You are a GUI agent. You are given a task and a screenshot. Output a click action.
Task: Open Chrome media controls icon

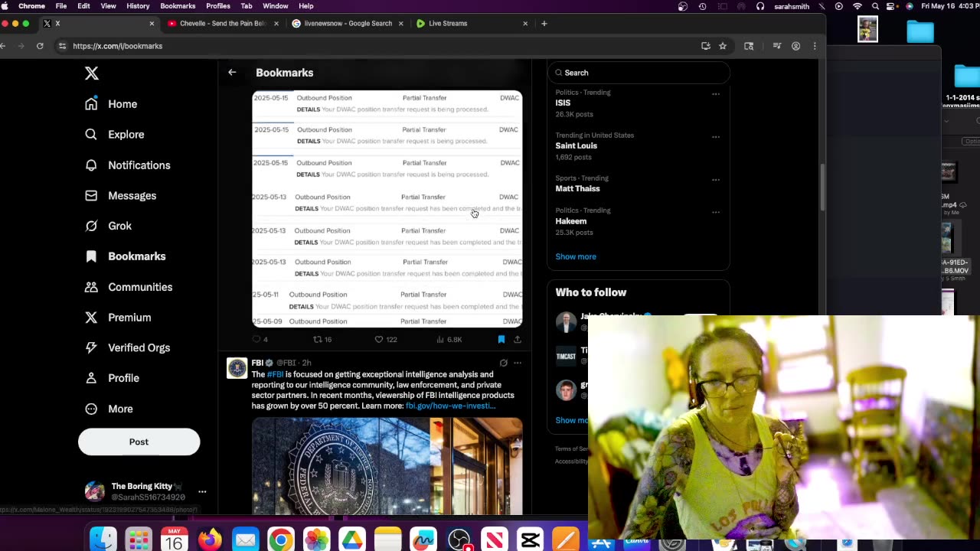coord(777,46)
